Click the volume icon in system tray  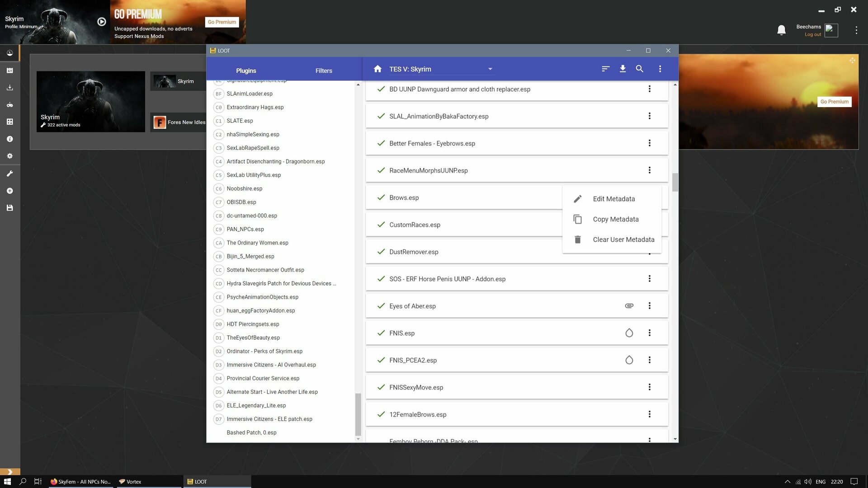coord(808,482)
